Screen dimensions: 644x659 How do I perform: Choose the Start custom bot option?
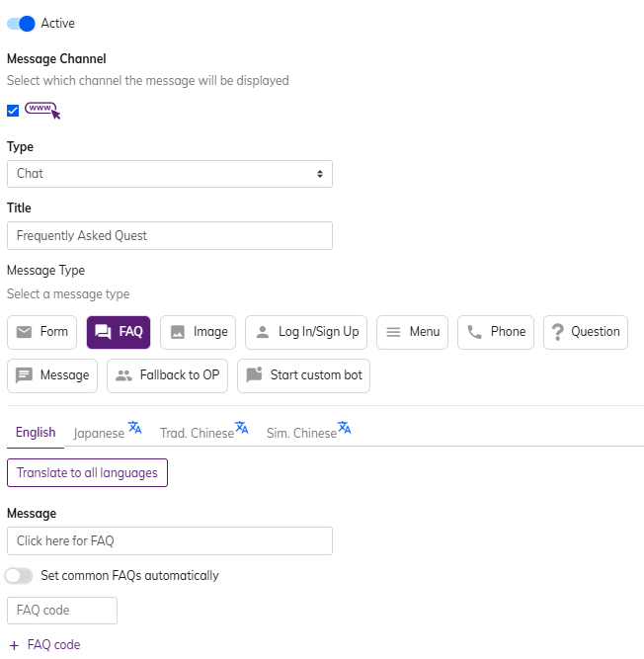tap(303, 375)
